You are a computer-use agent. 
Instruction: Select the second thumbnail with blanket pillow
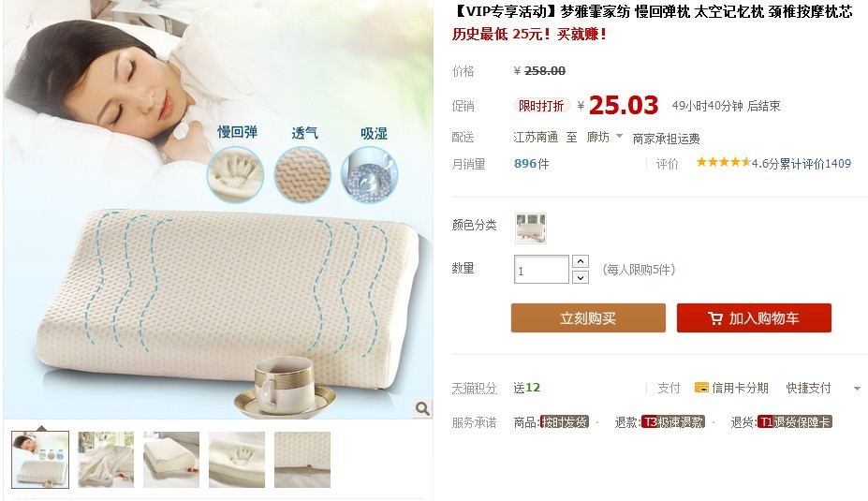click(x=106, y=460)
